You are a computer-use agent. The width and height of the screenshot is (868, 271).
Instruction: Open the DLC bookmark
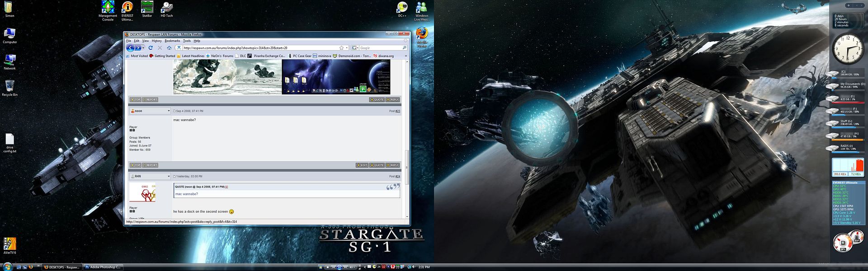(x=241, y=56)
